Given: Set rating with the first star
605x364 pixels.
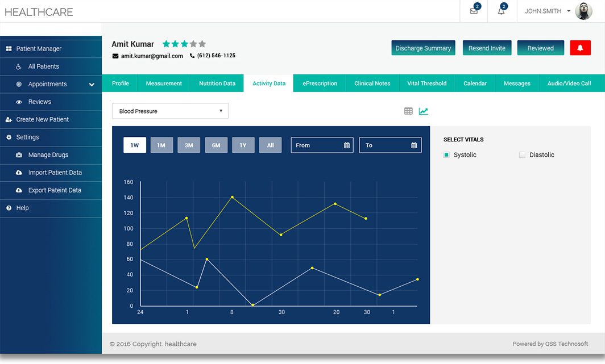Looking at the screenshot, I should pyautogui.click(x=166, y=44).
